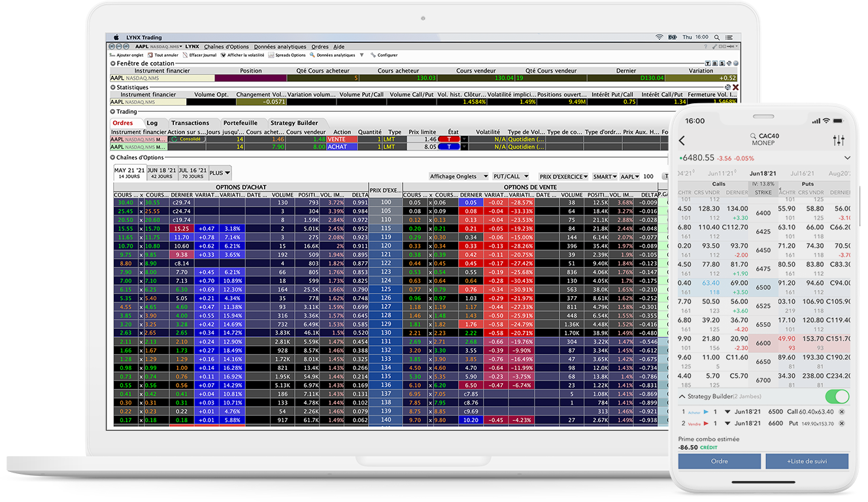868x502 pixels.
Task: Expand the price chevron on phone
Action: pos(847,158)
